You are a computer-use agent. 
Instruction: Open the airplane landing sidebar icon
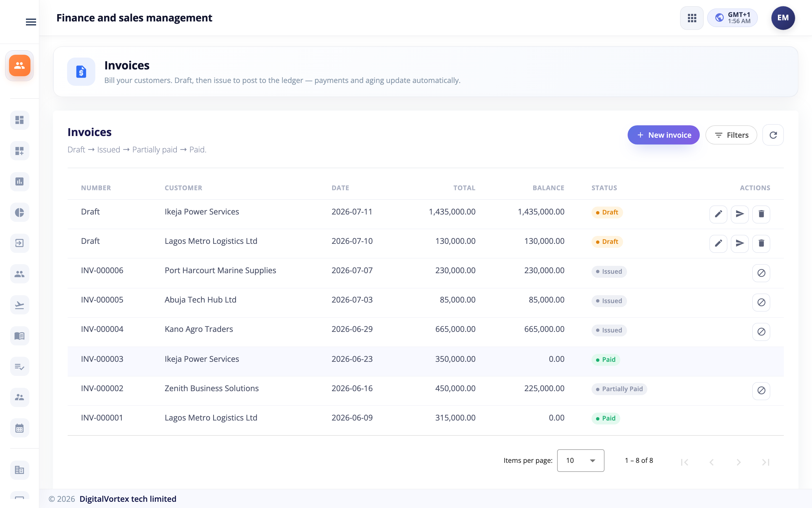tap(19, 305)
